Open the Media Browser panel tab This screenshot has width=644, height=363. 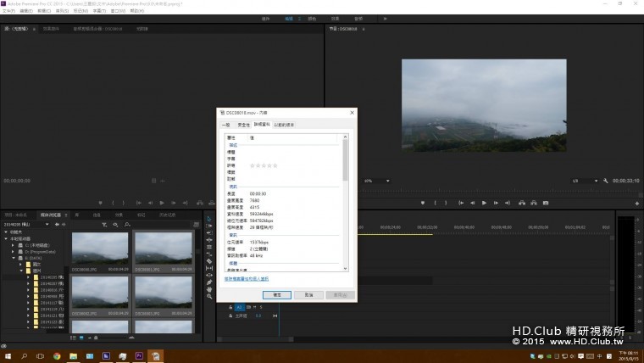coord(53,215)
